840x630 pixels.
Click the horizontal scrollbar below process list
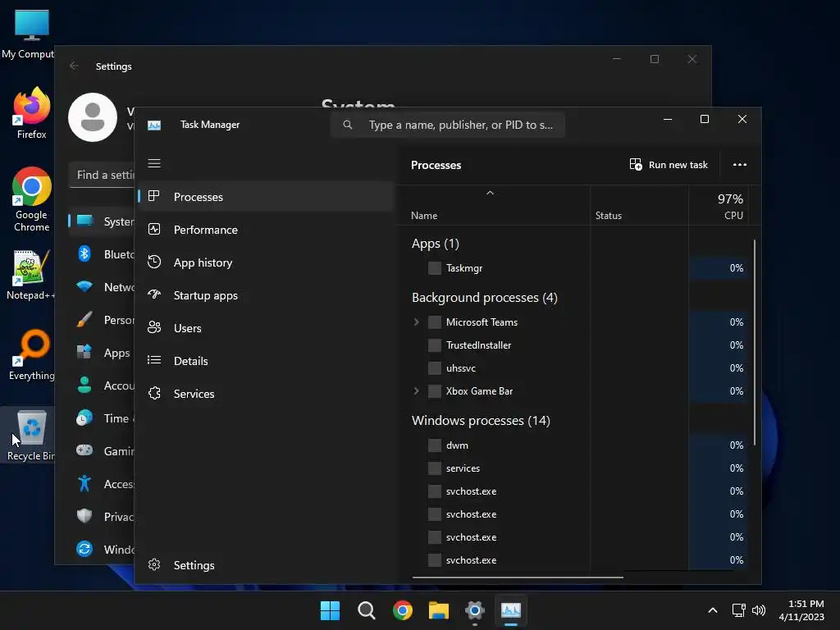(x=518, y=577)
